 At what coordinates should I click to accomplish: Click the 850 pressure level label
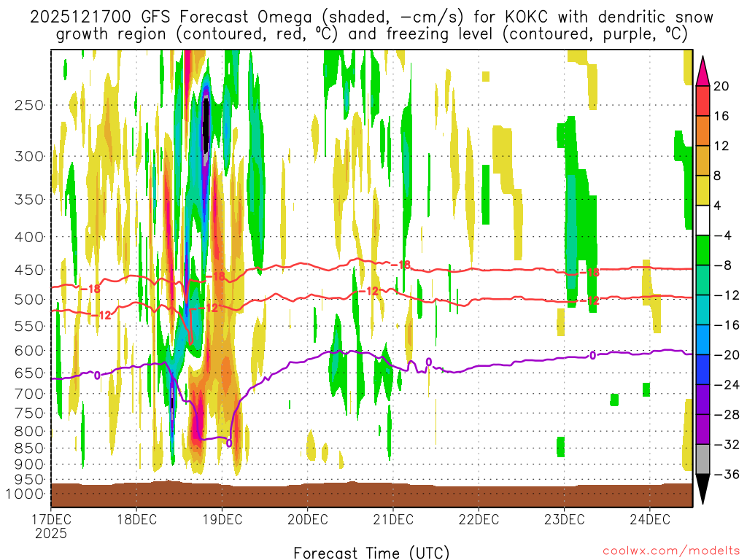[29, 448]
